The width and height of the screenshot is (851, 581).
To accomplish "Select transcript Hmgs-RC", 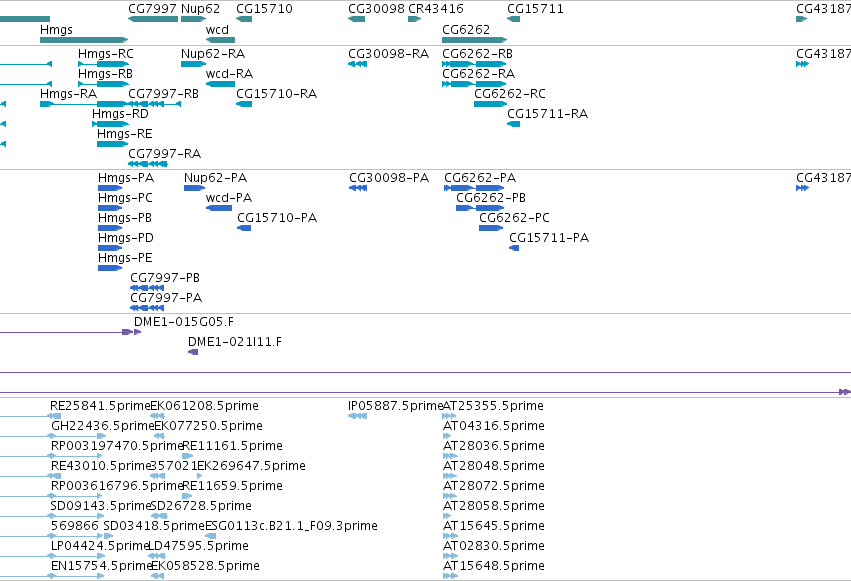I will (103, 64).
